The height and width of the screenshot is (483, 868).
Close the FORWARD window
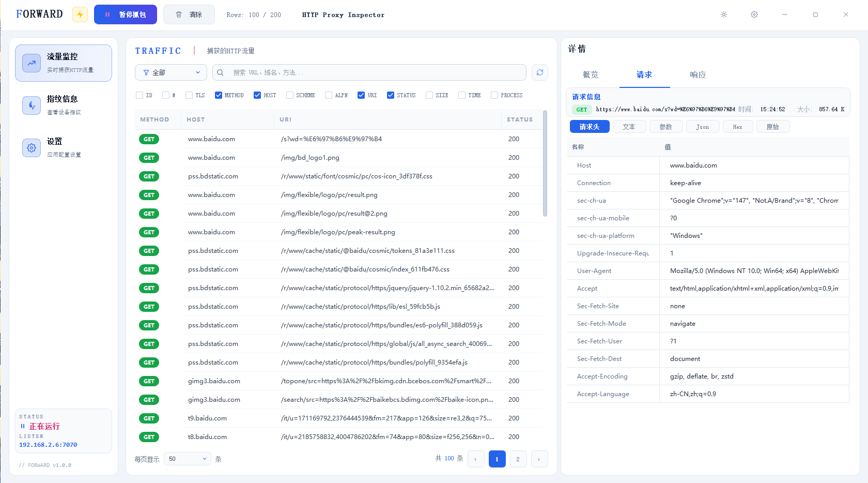pyautogui.click(x=846, y=14)
